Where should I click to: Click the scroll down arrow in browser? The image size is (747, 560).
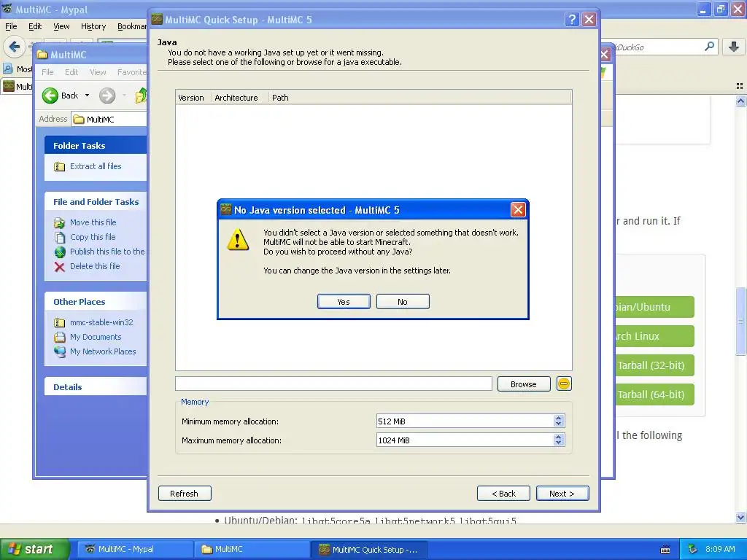(x=740, y=517)
